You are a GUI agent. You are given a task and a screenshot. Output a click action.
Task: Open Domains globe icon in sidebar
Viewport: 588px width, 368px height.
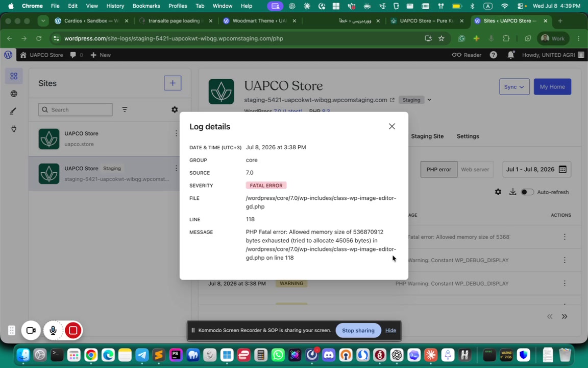point(14,94)
